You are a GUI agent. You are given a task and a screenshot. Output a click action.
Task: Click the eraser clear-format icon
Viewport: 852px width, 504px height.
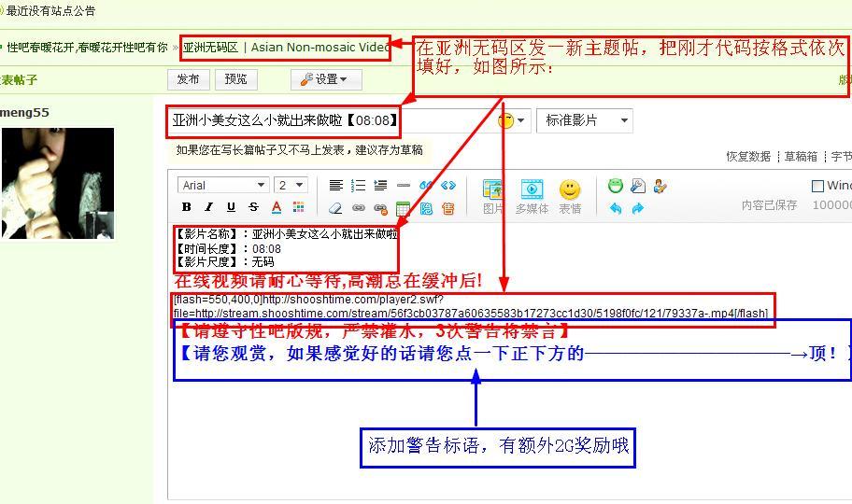tap(335, 208)
